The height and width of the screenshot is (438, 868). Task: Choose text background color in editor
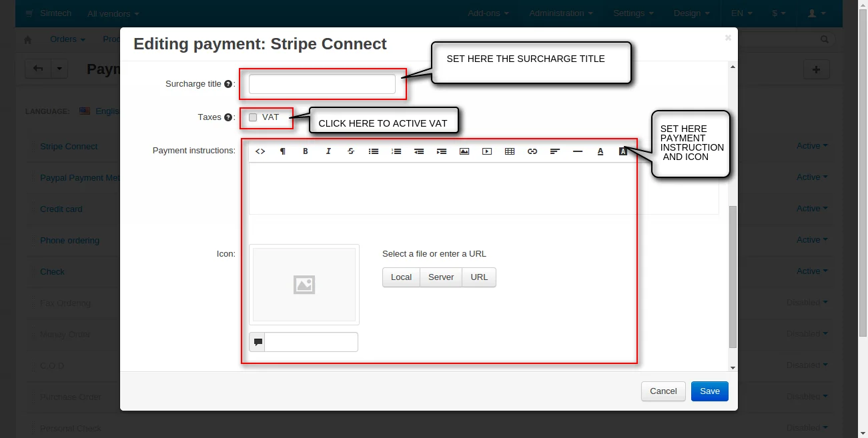623,151
